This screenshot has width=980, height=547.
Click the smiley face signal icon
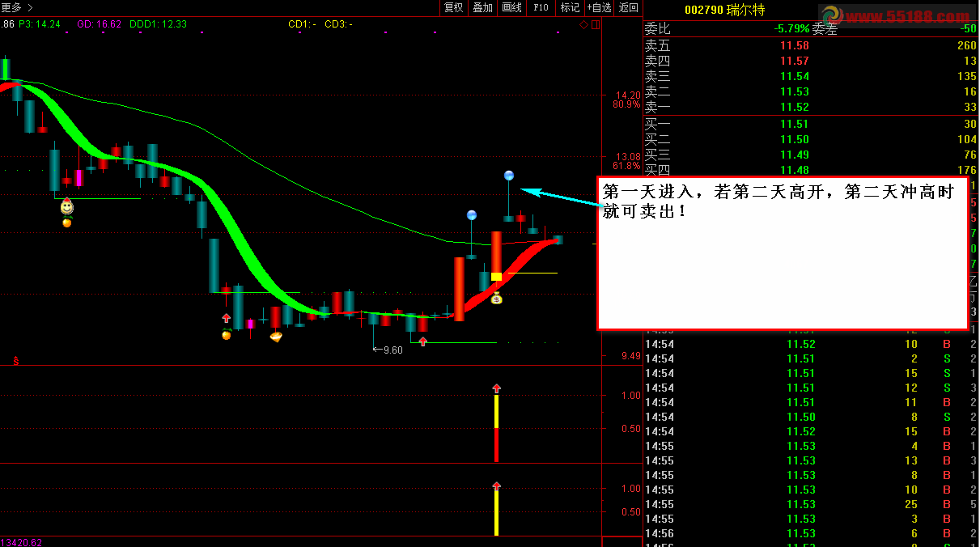click(67, 207)
